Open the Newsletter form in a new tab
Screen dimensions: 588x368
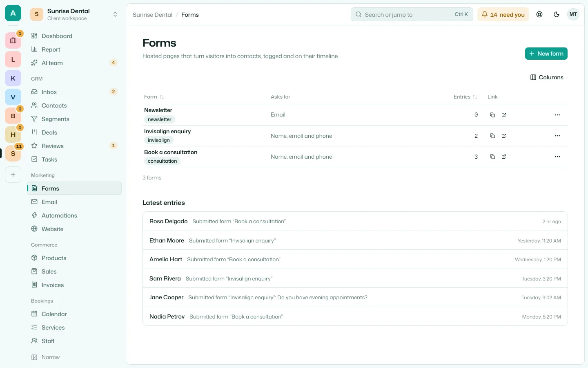pyautogui.click(x=504, y=115)
